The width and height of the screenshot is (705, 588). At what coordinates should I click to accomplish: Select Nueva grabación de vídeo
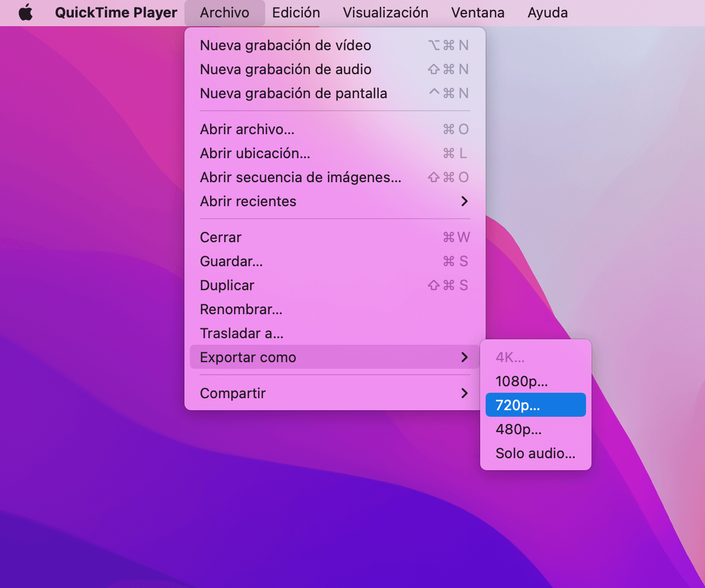point(285,45)
